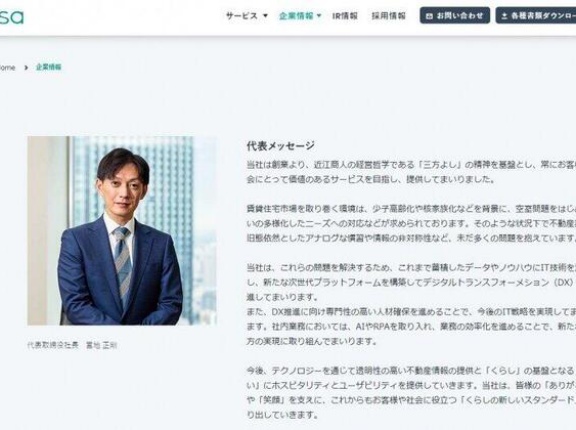
Task: Open the サービス menu
Action: [x=242, y=16]
